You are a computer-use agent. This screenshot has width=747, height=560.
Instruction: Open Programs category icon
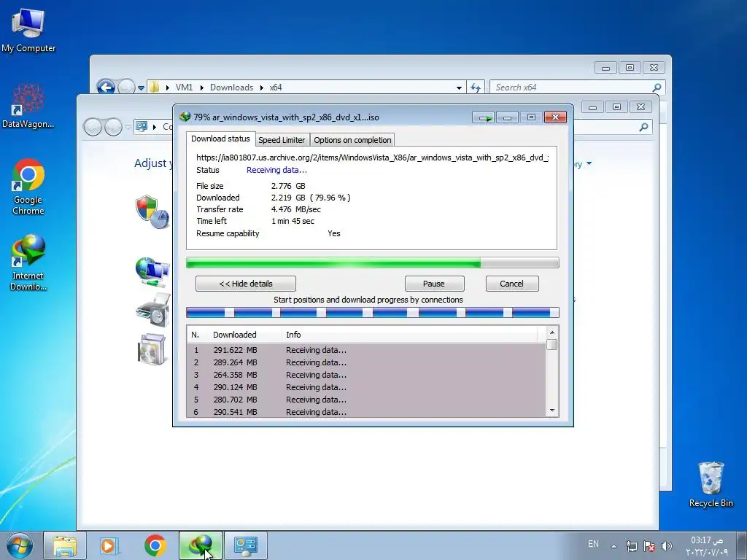[x=152, y=349]
